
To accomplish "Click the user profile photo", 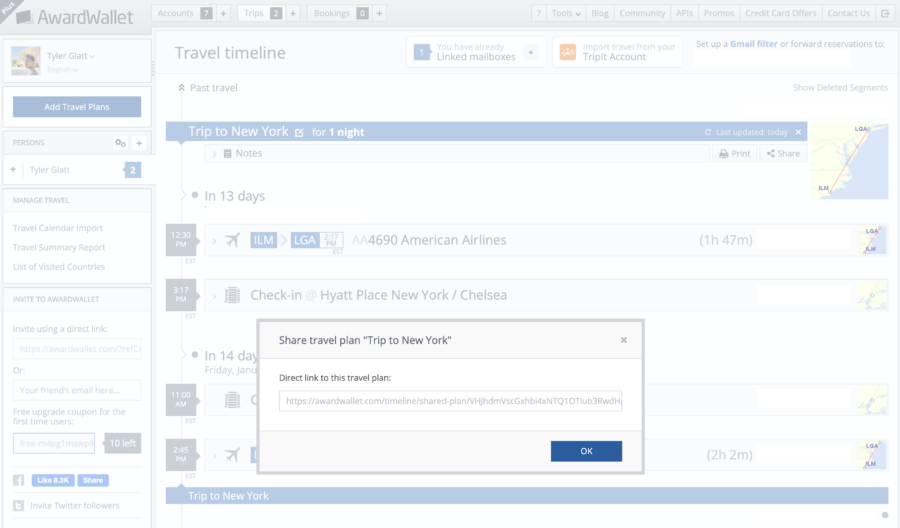I will [x=26, y=61].
